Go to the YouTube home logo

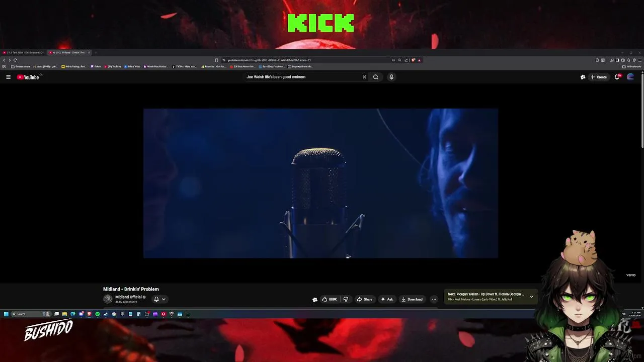pos(28,77)
